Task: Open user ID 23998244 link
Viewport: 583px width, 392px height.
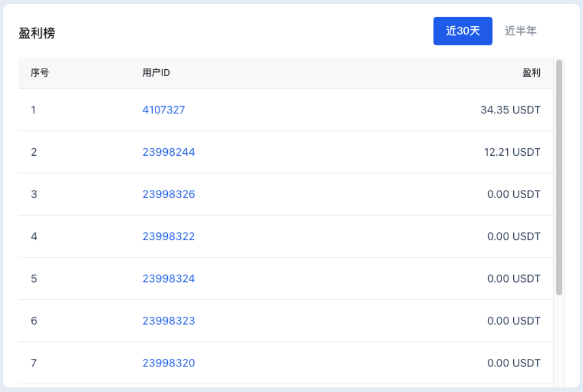Action: coord(169,152)
